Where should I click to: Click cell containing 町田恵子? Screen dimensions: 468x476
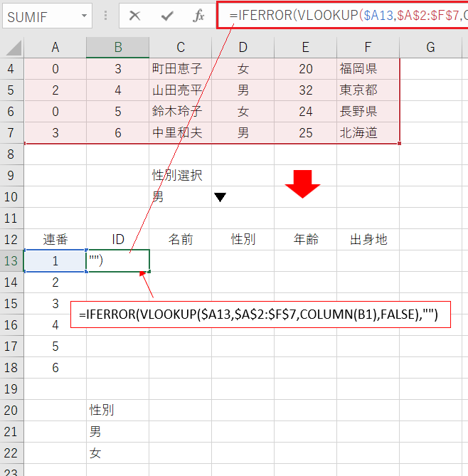(x=181, y=69)
